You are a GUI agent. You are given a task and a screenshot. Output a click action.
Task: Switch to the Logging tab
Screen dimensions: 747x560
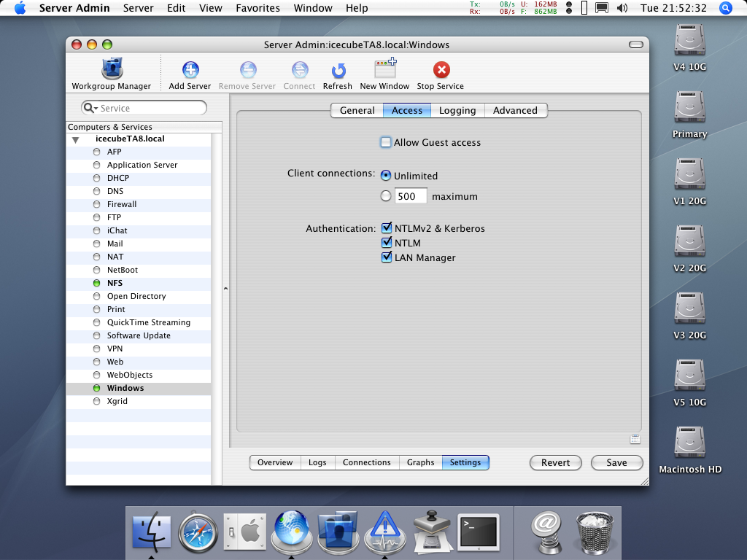457,111
